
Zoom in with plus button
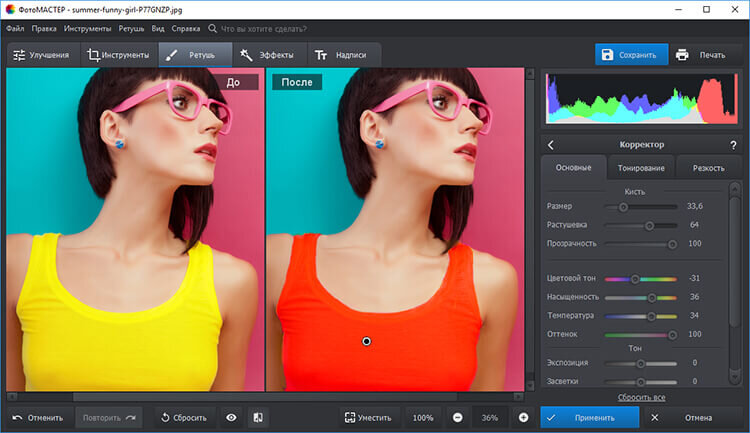(523, 417)
